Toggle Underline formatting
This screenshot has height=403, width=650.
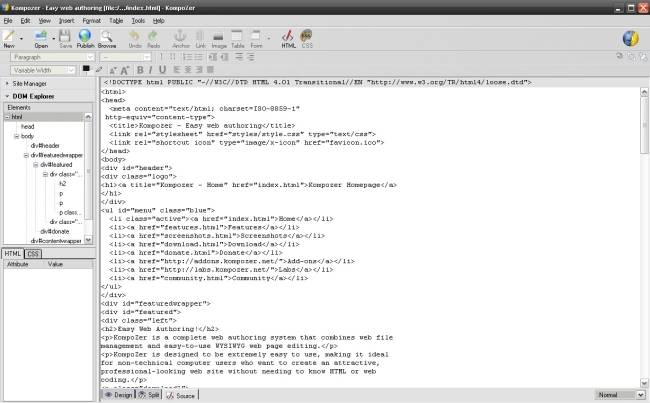click(162, 70)
